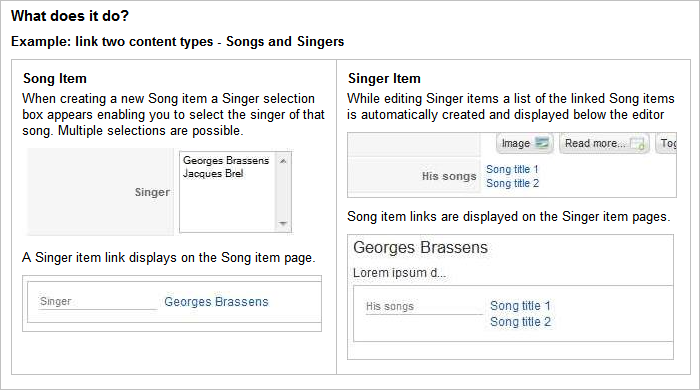Click the Image editor button
Image resolution: width=700 pixels, height=390 pixels.
point(525,143)
